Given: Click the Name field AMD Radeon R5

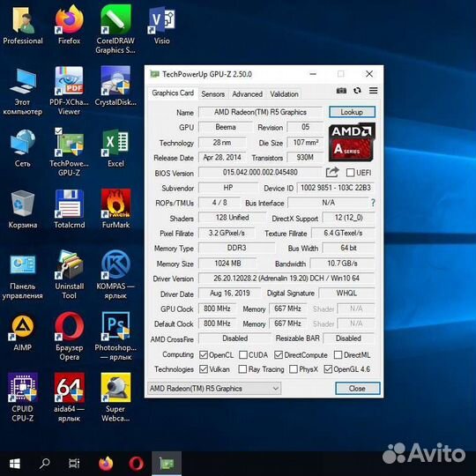Looking at the screenshot, I should (x=260, y=112).
